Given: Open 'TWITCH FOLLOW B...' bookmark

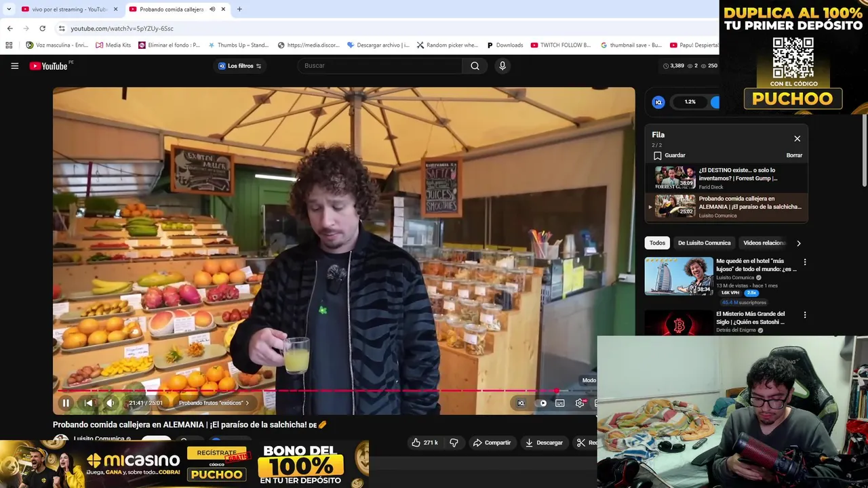Looking at the screenshot, I should 561,45.
